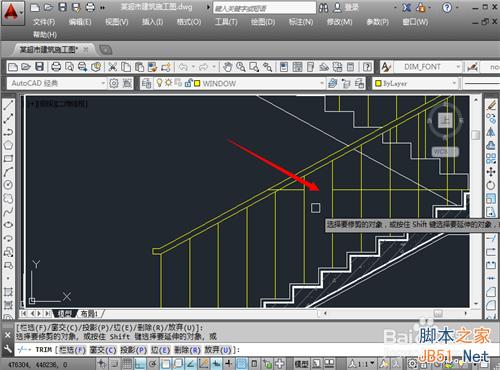
Task: Choose the 窗交(C) option in command line
Action: [x=103, y=350]
